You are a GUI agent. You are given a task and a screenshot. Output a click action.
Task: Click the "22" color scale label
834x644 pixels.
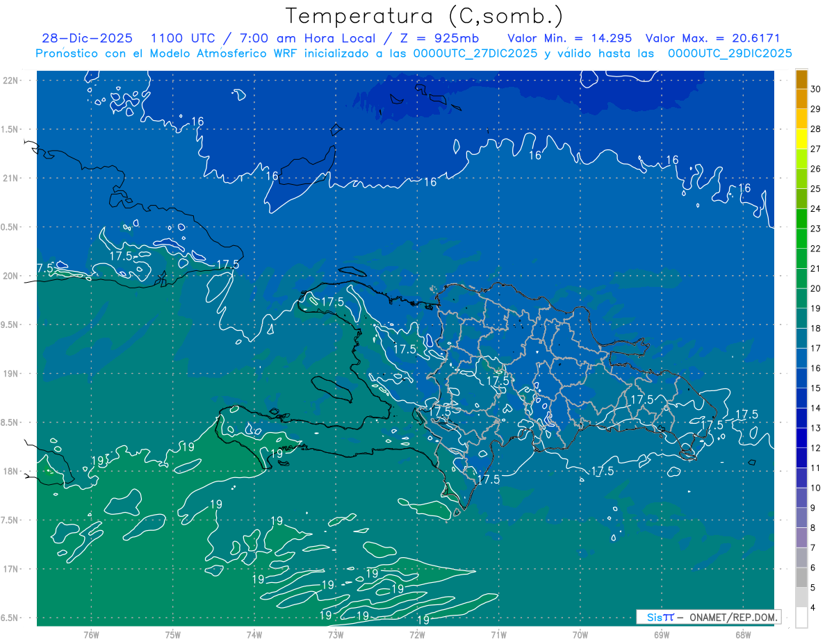[815, 249]
